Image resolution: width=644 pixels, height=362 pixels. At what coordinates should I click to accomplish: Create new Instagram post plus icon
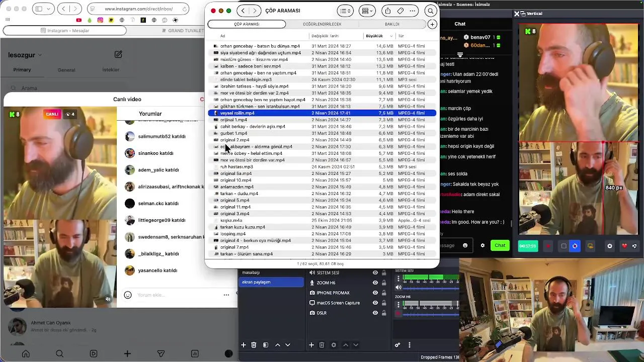tap(127, 354)
